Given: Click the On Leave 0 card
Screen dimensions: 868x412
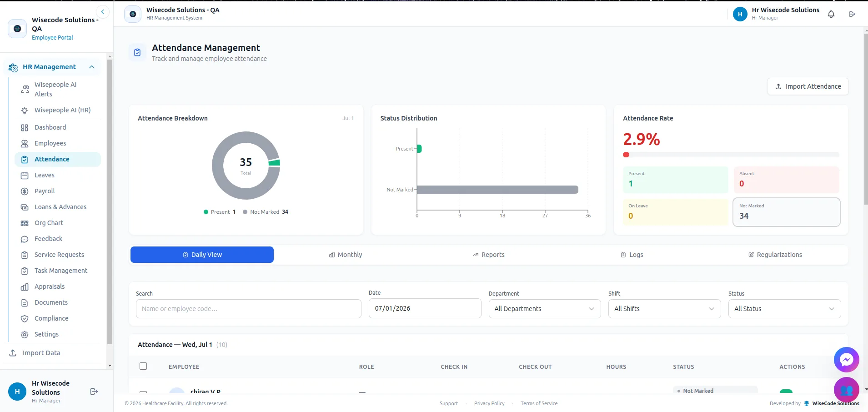Looking at the screenshot, I should [x=676, y=212].
